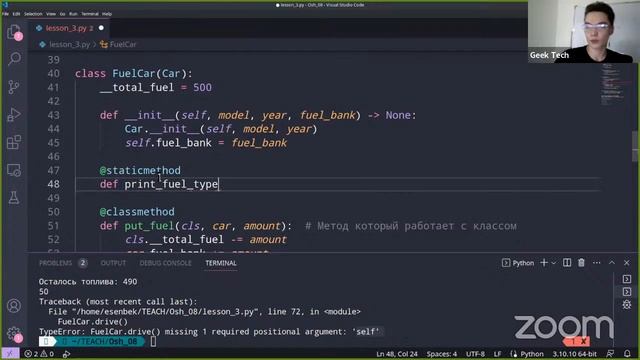
Task: Click the Python terminal label
Action: [518, 263]
